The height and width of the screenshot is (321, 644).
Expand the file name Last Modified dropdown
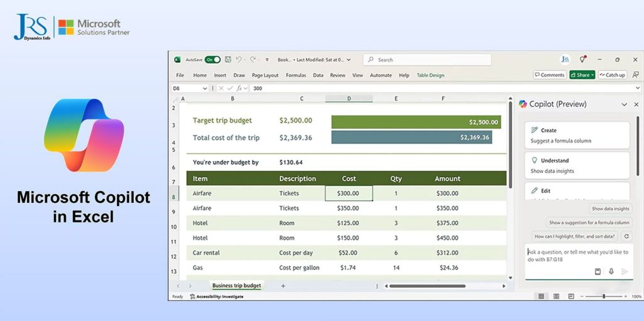[348, 60]
